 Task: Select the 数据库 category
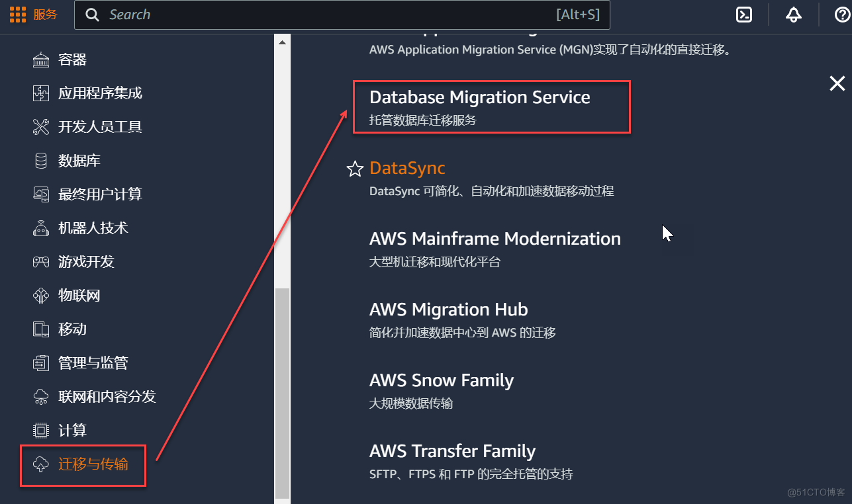pyautogui.click(x=79, y=161)
